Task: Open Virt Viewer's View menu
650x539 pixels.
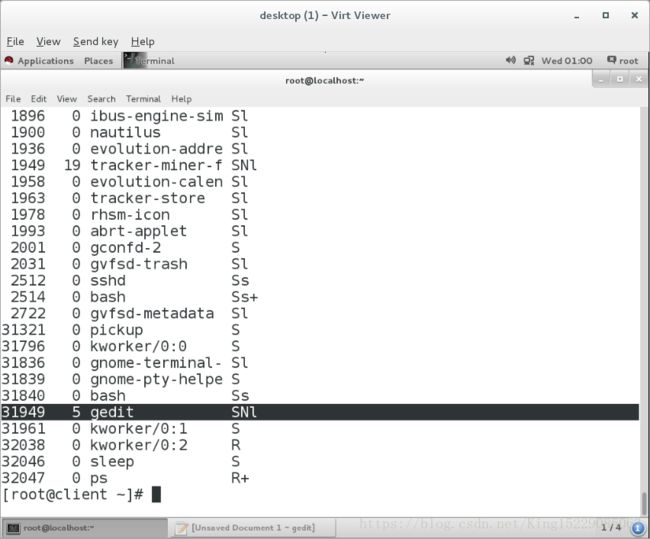Action: (48, 41)
